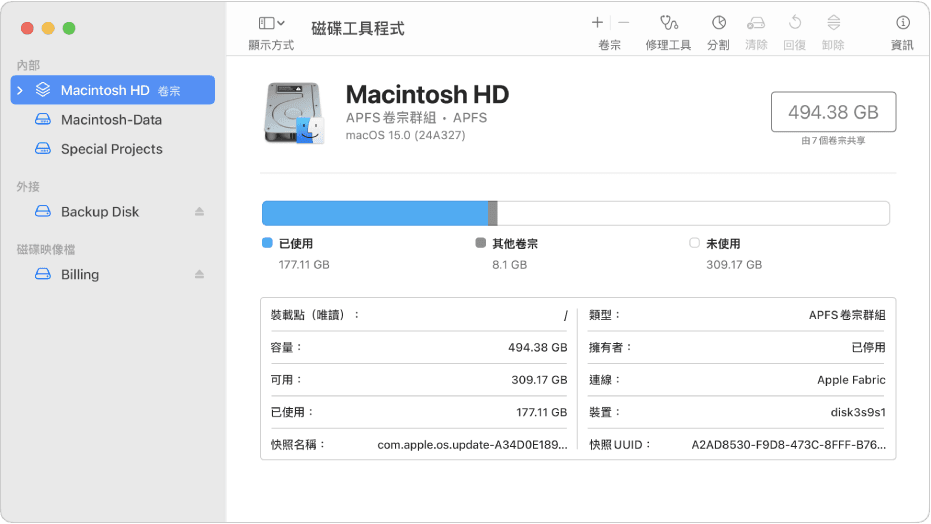The height and width of the screenshot is (524, 931).
Task: Click the minus icon to delete a volume
Action: (x=623, y=23)
